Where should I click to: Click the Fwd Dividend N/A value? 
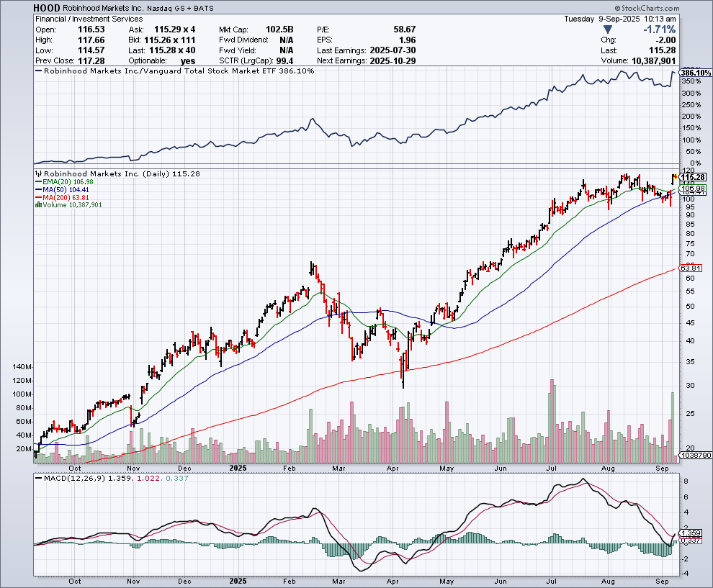[287, 40]
